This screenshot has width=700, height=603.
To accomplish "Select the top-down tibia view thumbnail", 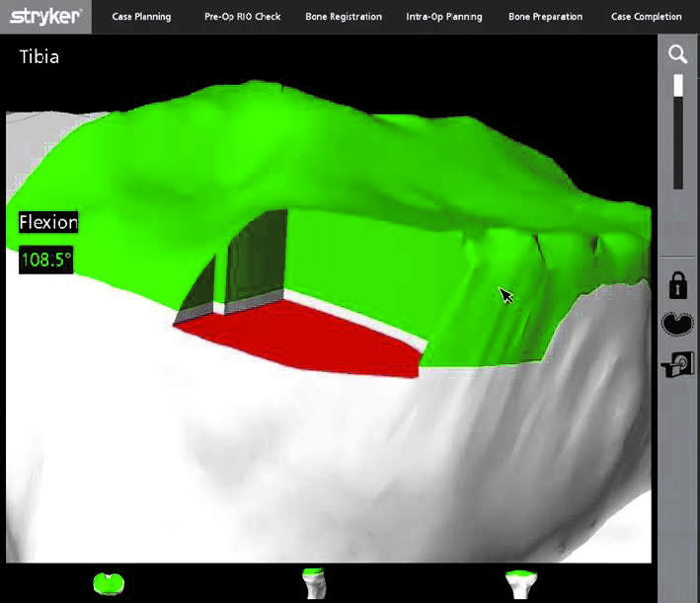I will 108,583.
